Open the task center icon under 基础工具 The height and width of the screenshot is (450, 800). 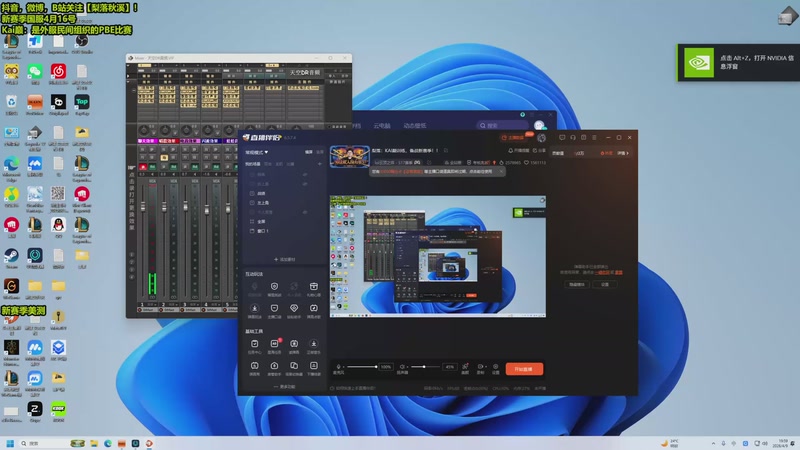(x=255, y=344)
